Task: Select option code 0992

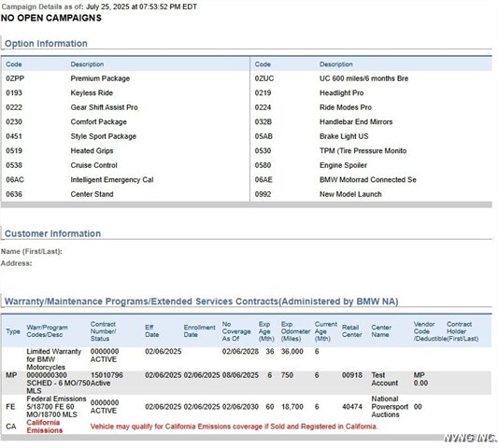Action: [263, 194]
